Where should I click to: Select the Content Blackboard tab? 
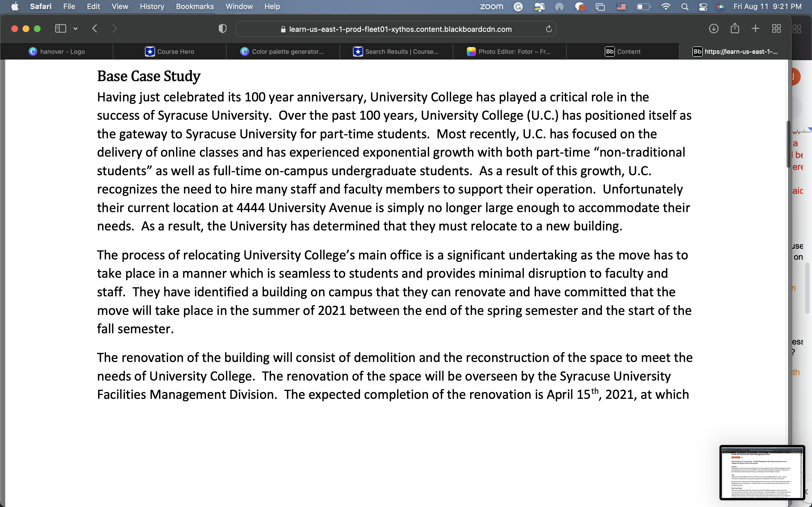(x=623, y=51)
